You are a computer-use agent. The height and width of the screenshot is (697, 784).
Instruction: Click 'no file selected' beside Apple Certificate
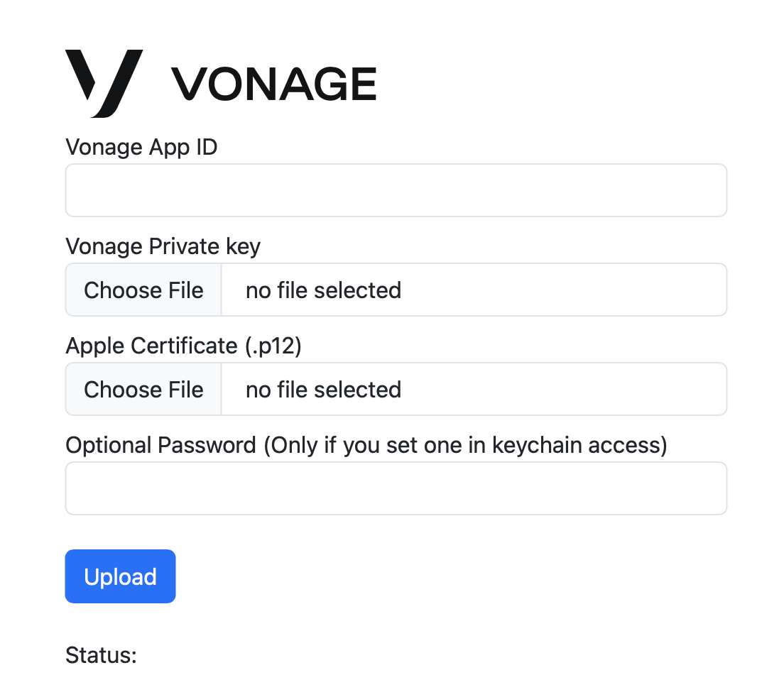click(323, 390)
